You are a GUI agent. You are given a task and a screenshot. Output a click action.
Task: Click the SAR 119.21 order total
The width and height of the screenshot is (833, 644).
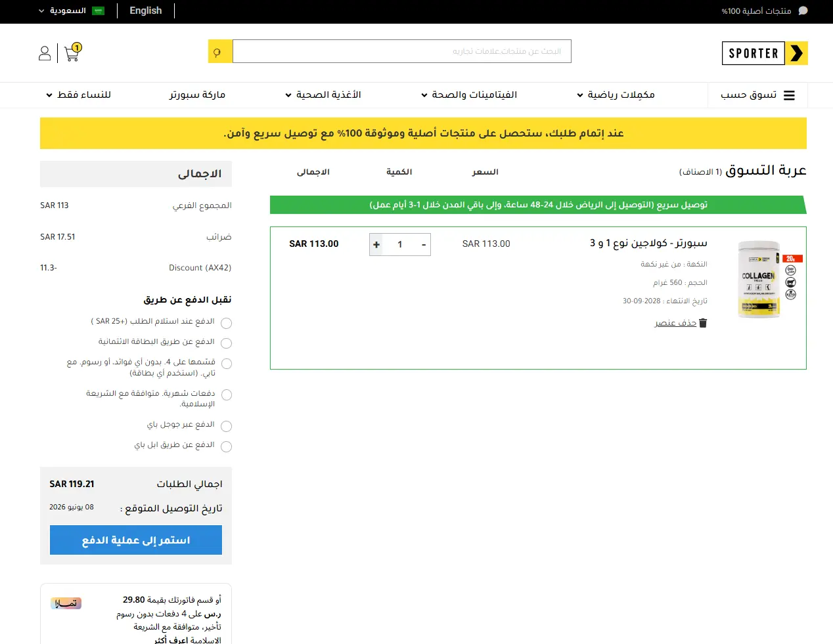72,484
